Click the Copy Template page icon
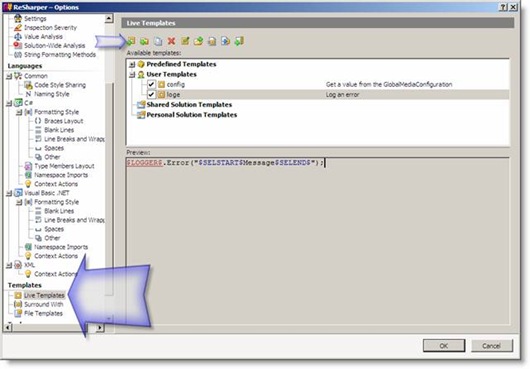 [158, 41]
